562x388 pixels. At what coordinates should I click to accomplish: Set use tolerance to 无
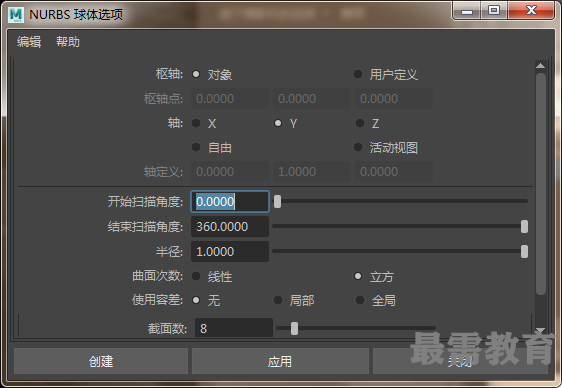click(196, 300)
